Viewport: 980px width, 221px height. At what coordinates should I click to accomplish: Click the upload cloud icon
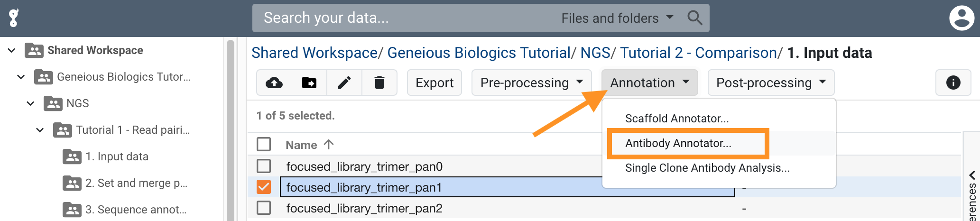(274, 83)
